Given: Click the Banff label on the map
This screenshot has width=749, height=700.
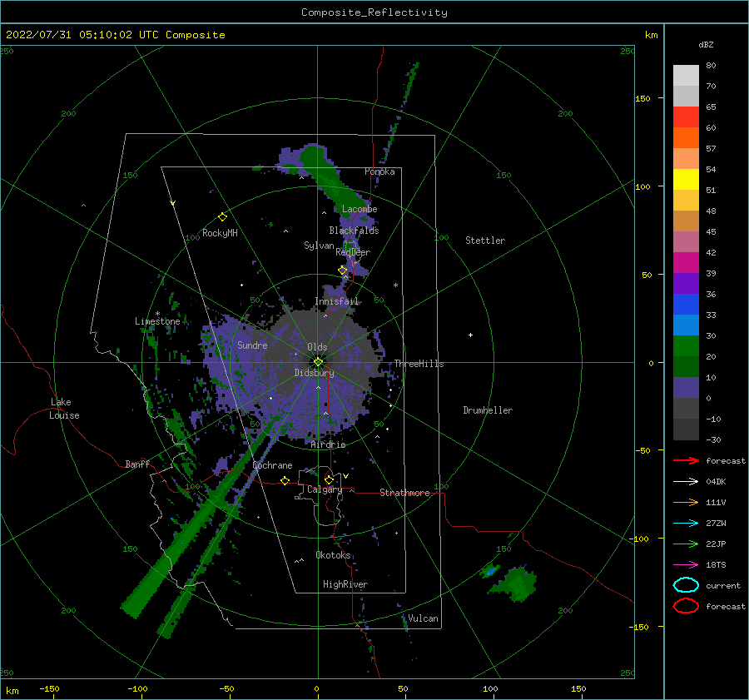Looking at the screenshot, I should (x=137, y=464).
